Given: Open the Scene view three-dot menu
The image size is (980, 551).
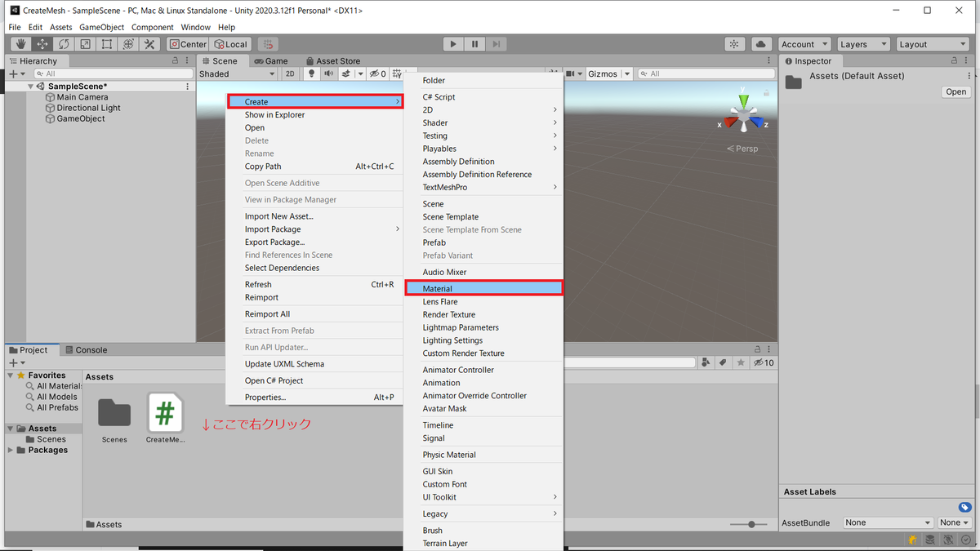Looking at the screenshot, I should point(768,60).
